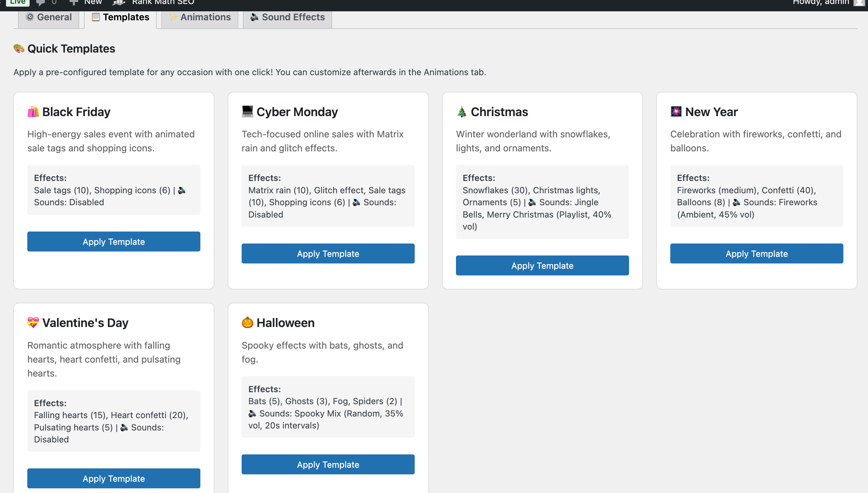Open the Sound Effects tab
This screenshot has width=868, height=493.
point(287,17)
